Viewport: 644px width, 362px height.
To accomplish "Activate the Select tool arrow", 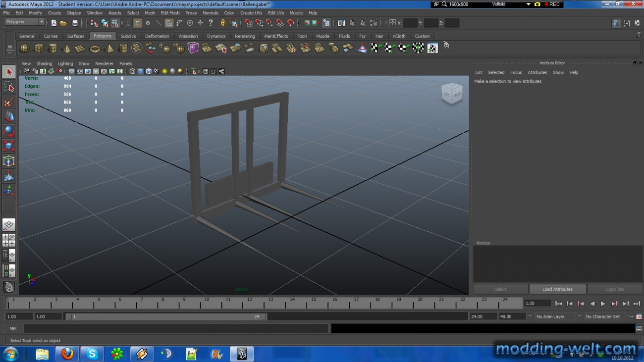I will click(x=9, y=72).
